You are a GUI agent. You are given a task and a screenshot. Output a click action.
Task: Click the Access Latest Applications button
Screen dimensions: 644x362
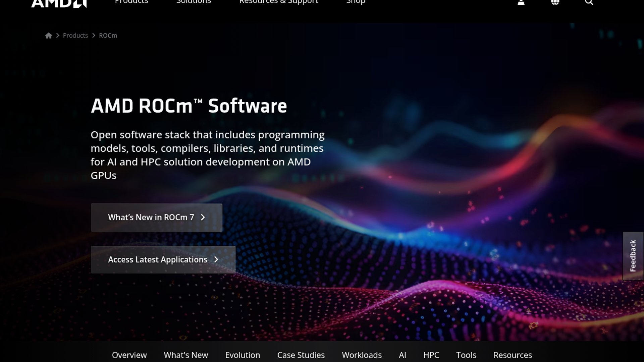[163, 260]
